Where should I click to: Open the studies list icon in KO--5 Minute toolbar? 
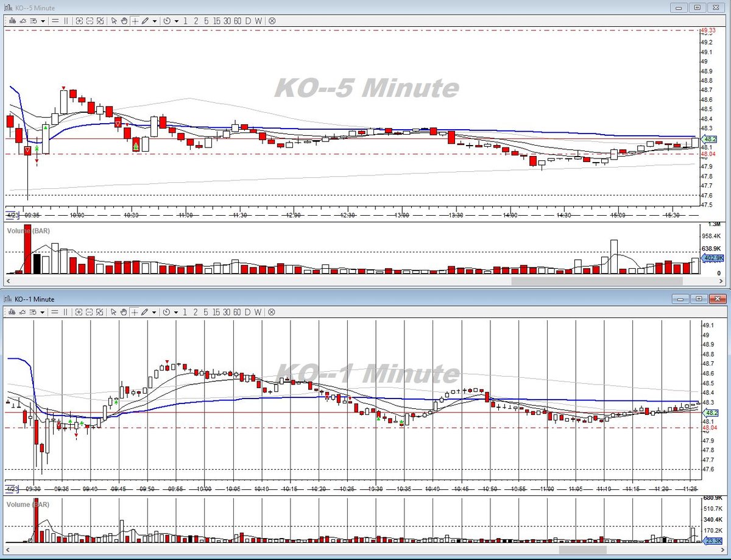(x=34, y=21)
